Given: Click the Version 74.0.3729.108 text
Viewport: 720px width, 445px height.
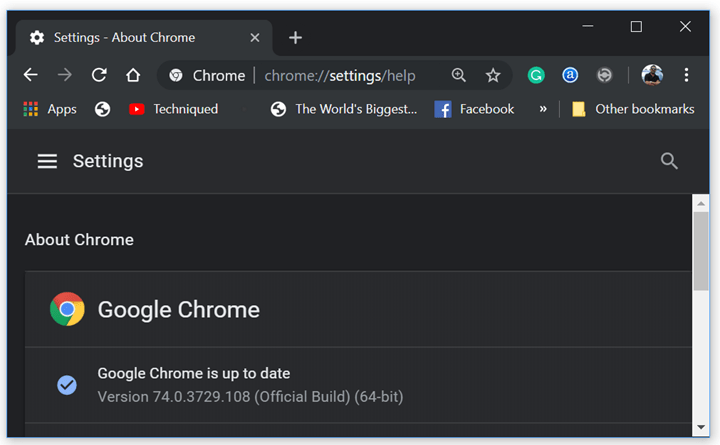Looking at the screenshot, I should click(250, 397).
